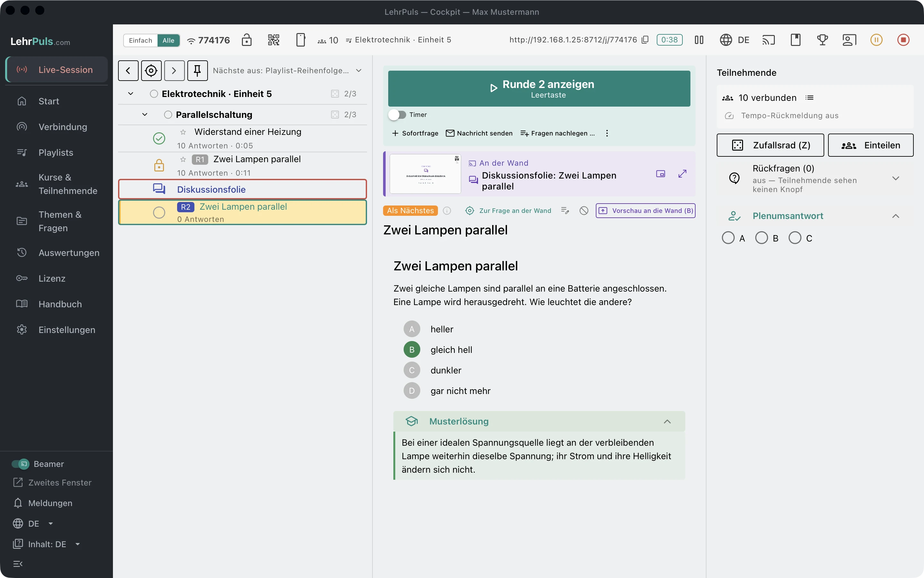Collapse the Parallelschaltung group
924x578 pixels.
(145, 114)
